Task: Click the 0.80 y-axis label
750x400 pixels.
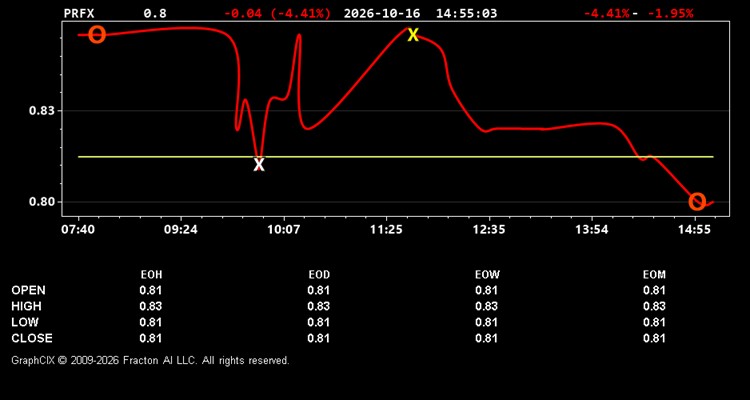Action: point(42,202)
